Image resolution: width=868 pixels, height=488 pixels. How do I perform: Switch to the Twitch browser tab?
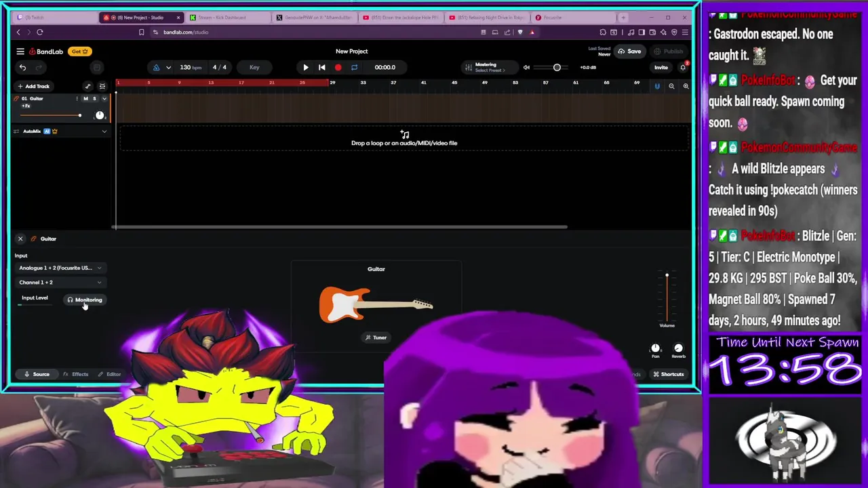tap(56, 18)
